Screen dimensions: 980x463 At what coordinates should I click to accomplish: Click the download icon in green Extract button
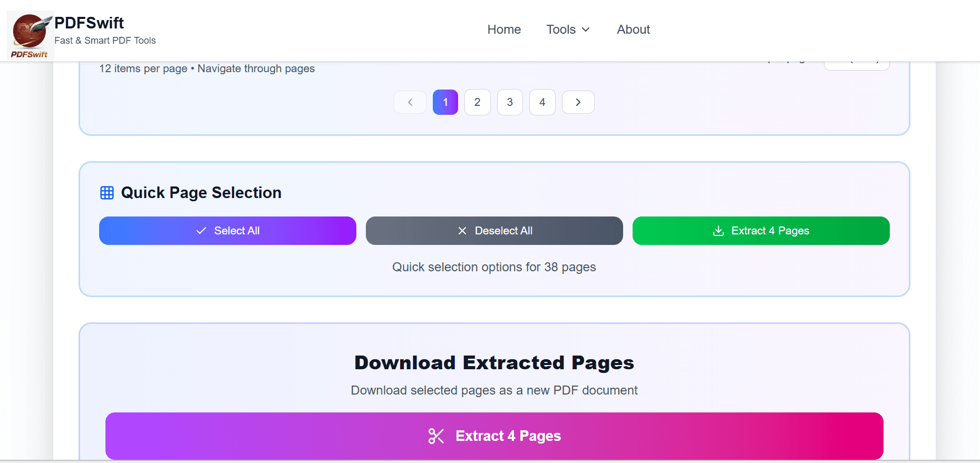tap(719, 231)
